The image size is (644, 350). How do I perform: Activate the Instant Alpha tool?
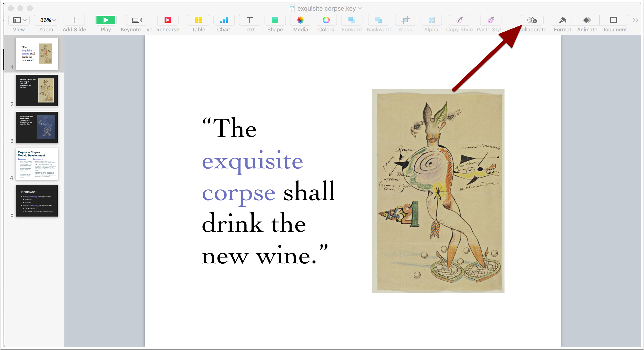[431, 20]
